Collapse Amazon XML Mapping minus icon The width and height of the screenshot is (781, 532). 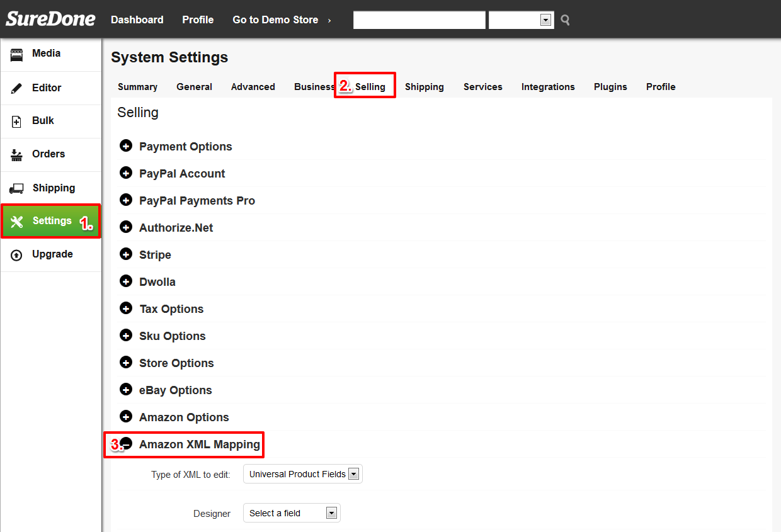click(x=126, y=444)
